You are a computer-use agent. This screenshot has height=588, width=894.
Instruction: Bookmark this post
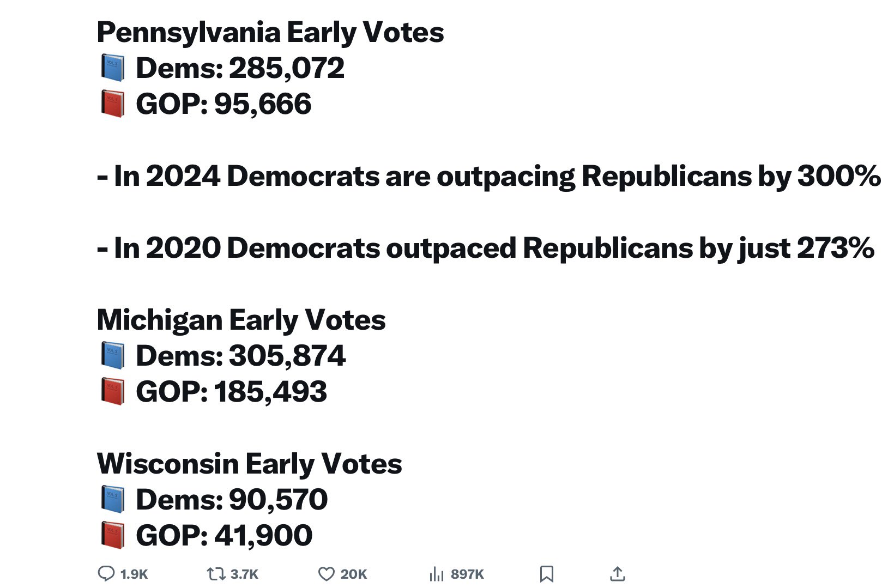546,574
